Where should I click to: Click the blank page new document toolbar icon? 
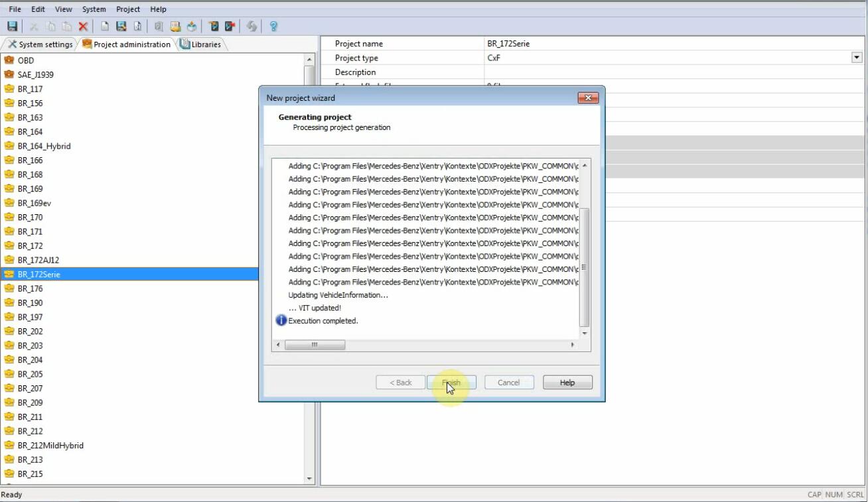coord(105,27)
